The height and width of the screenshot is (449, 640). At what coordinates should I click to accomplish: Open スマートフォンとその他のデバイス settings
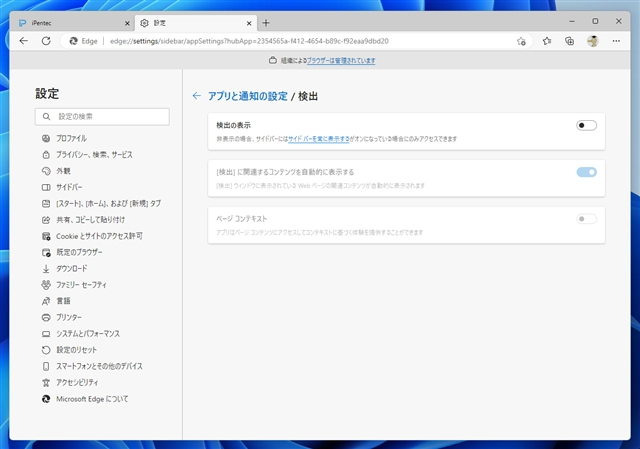102,366
